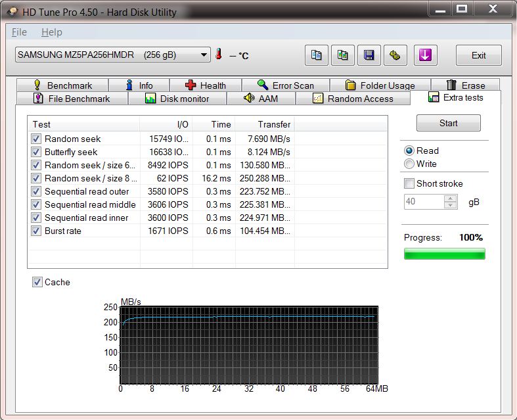Click the purple down-arrow toolbar icon

tap(425, 55)
